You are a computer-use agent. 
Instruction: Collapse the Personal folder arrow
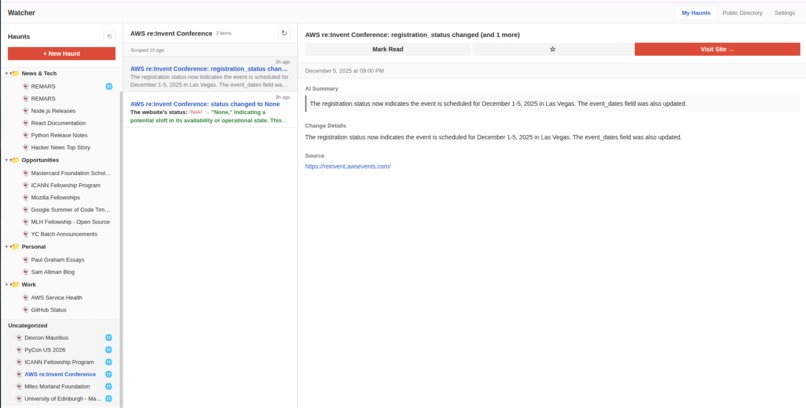(x=7, y=247)
